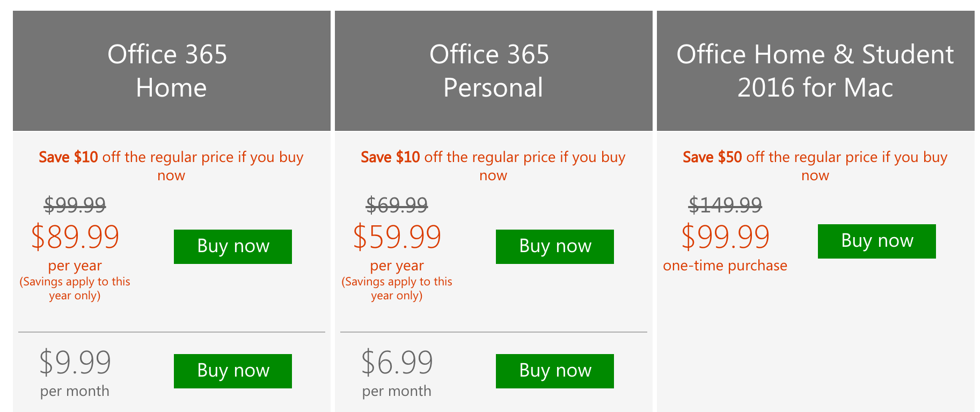This screenshot has width=980, height=412.
Task: Click the struck-through $149.99 price
Action: click(725, 204)
